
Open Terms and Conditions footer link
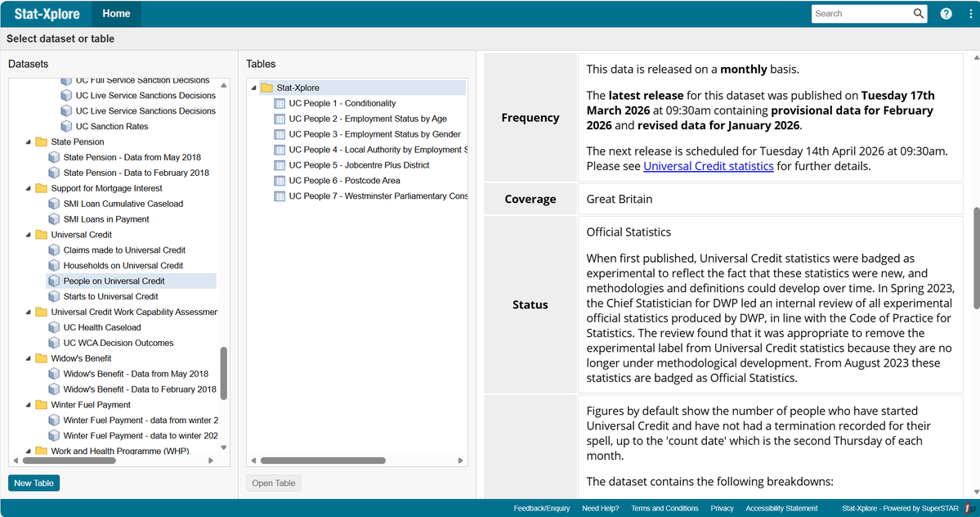click(665, 508)
